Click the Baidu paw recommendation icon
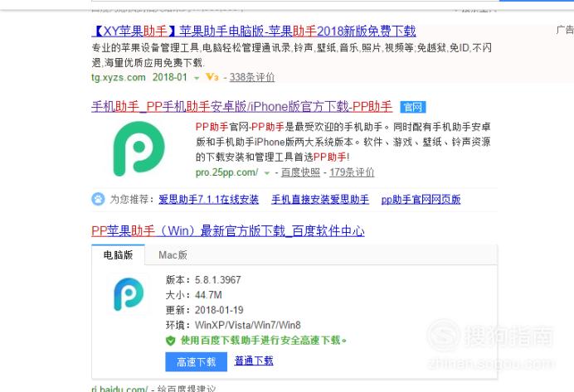This screenshot has height=392, width=574. point(98,199)
